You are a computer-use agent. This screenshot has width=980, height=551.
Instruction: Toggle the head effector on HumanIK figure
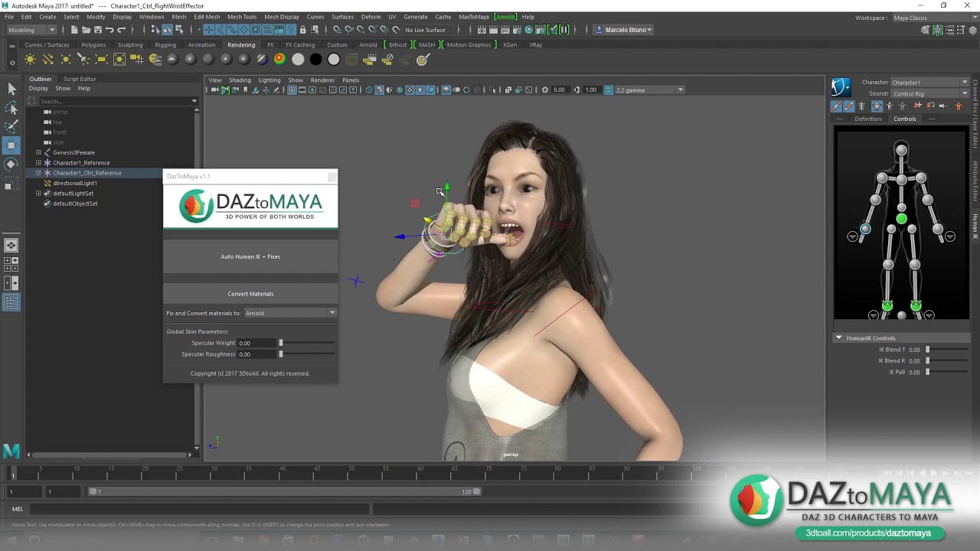pos(901,150)
